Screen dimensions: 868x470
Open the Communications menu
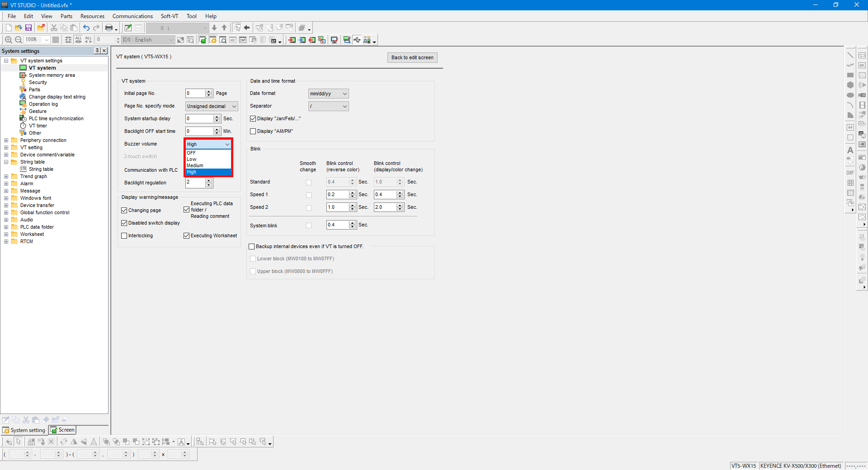[132, 16]
